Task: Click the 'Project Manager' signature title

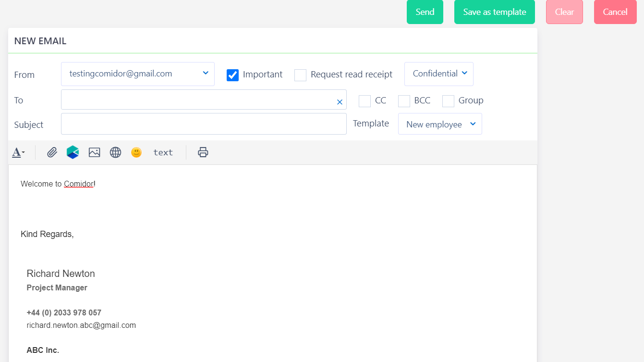Action: coord(57,287)
